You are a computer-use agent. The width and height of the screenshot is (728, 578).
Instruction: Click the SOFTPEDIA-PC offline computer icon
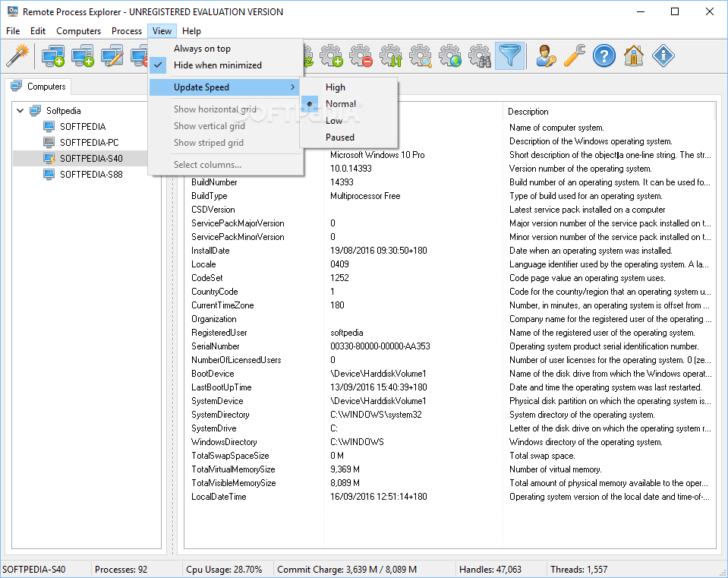(x=49, y=142)
